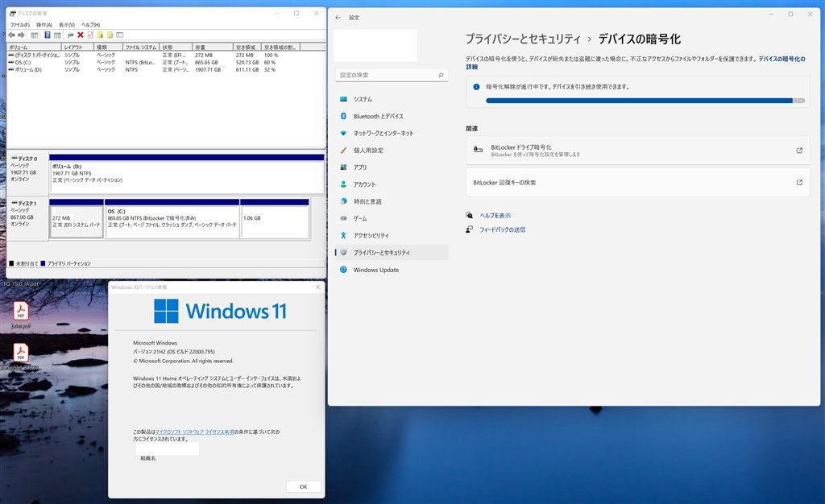Open ネットワークとインターネット settings
This screenshot has height=504, width=825.
pos(392,133)
